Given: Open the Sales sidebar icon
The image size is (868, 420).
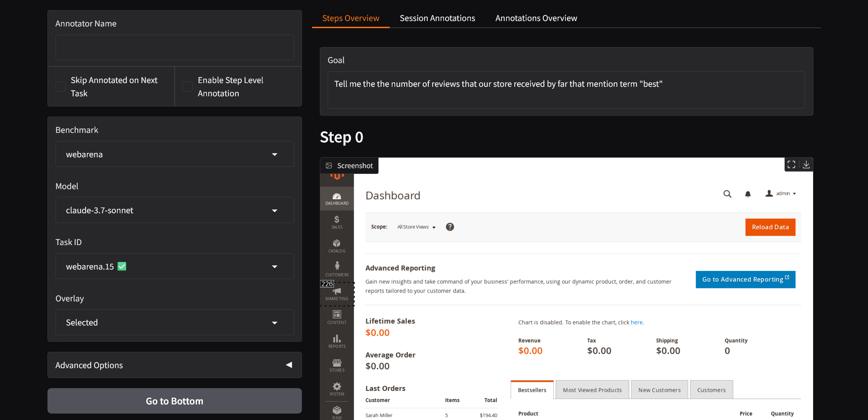Looking at the screenshot, I should pyautogui.click(x=337, y=222).
